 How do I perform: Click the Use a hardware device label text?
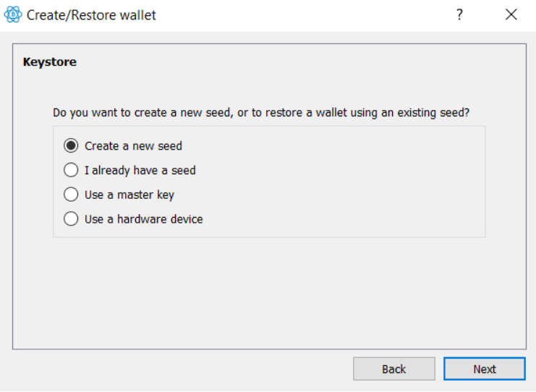click(143, 219)
